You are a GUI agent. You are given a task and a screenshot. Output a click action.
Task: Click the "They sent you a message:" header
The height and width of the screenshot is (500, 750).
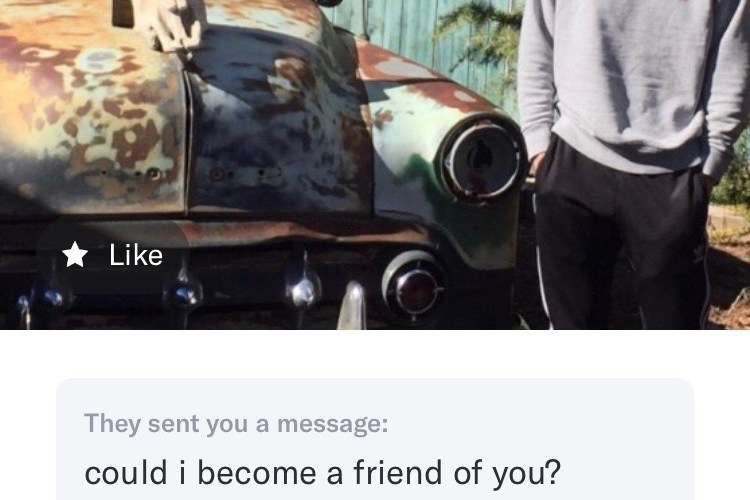pos(236,423)
